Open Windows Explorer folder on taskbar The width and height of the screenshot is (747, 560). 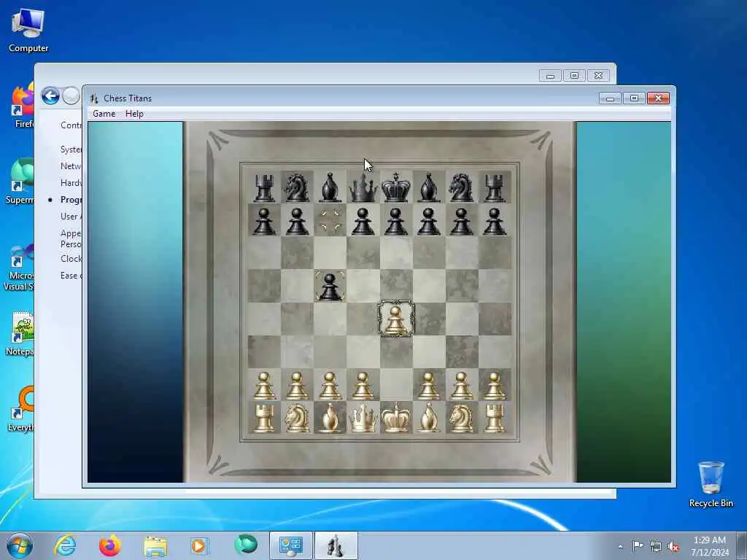[155, 547]
